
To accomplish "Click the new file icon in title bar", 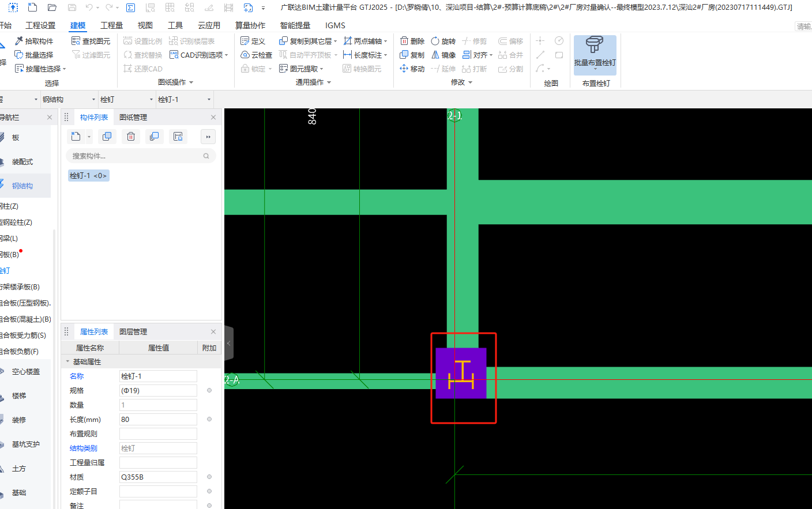I will [x=33, y=7].
